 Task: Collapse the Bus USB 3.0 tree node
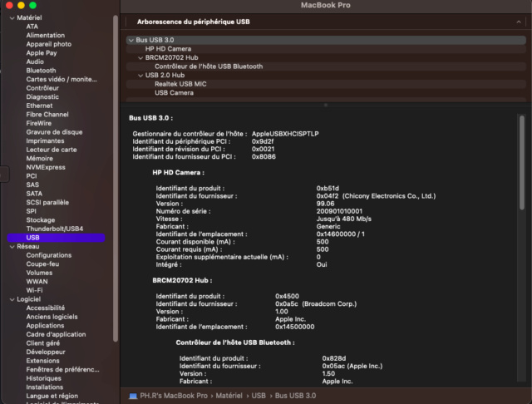[x=131, y=41]
